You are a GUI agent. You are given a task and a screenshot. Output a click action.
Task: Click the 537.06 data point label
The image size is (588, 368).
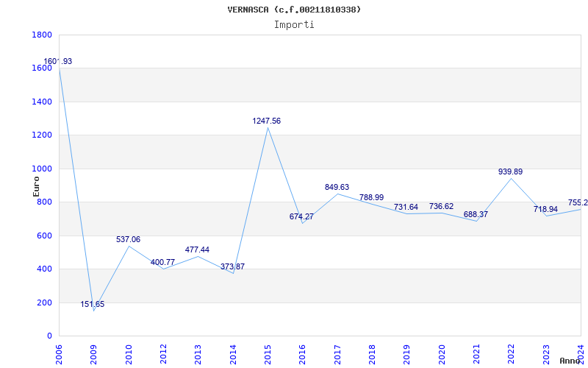128,240
